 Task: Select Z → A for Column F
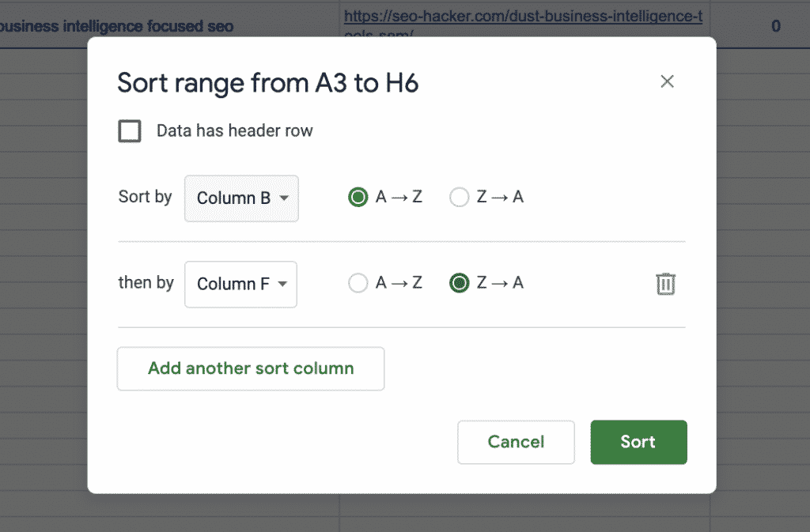(460, 283)
